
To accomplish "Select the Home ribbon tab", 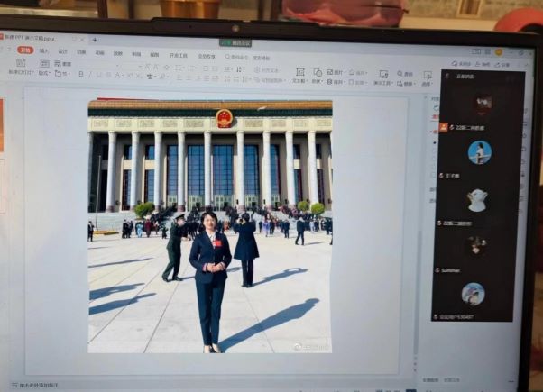I will (x=25, y=50).
